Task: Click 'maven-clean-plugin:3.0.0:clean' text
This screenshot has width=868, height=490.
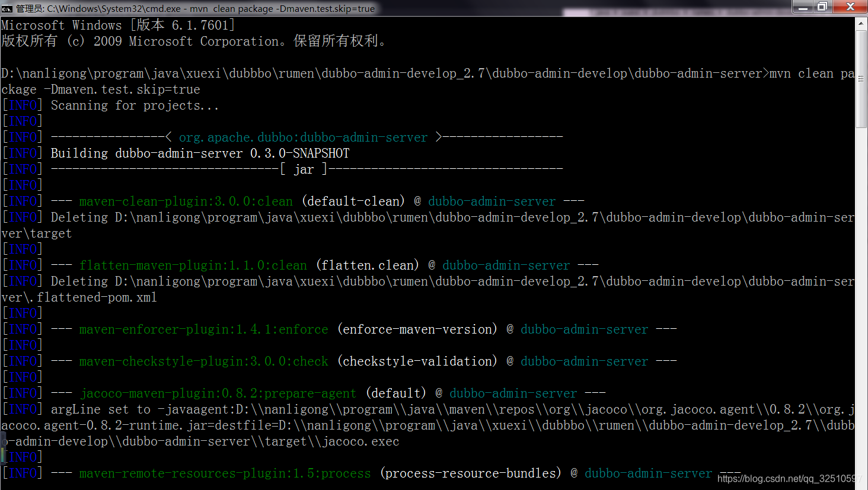Action: coord(186,201)
